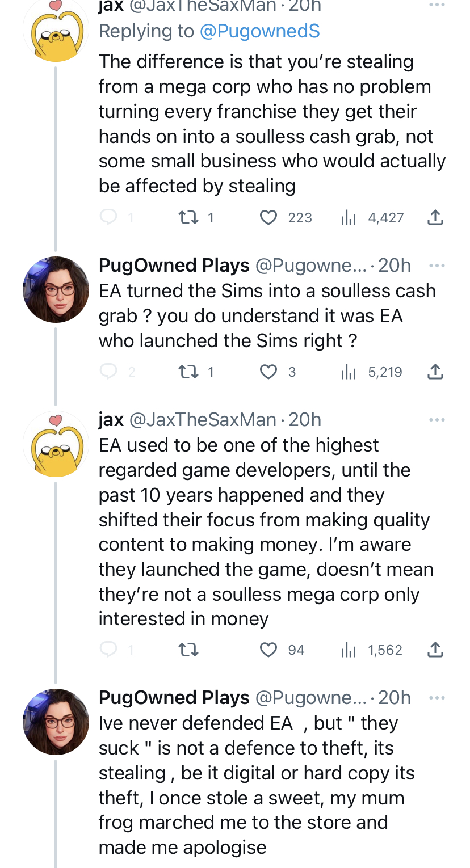The height and width of the screenshot is (868, 470).
Task: Retweet jax's tweet about EA's past 10 years
Action: click(x=188, y=650)
